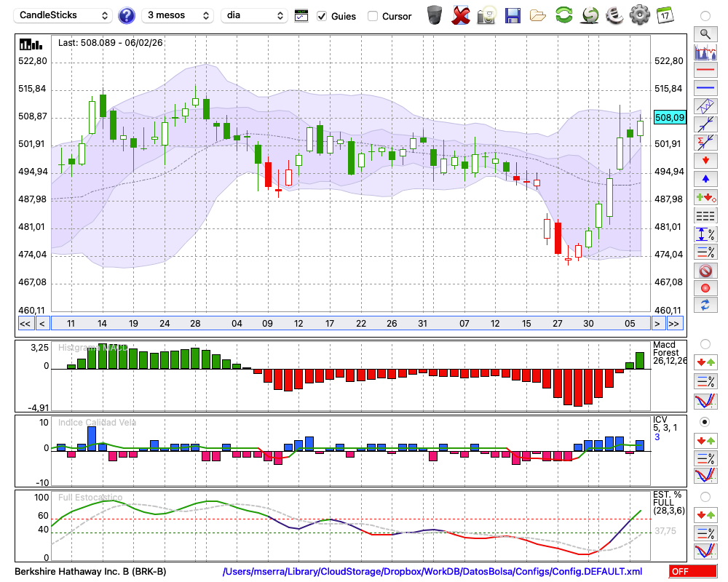Select the Macd Forest panel radio button

(705, 343)
